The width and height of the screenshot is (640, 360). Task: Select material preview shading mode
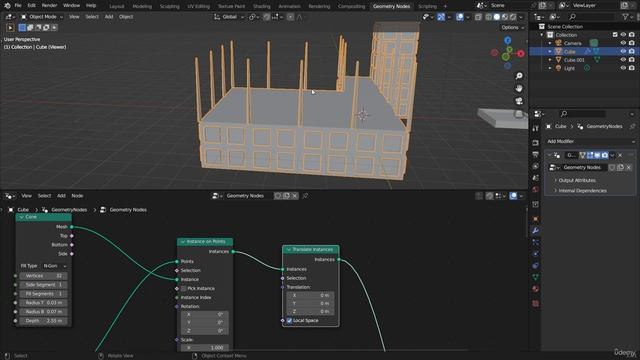(x=505, y=17)
